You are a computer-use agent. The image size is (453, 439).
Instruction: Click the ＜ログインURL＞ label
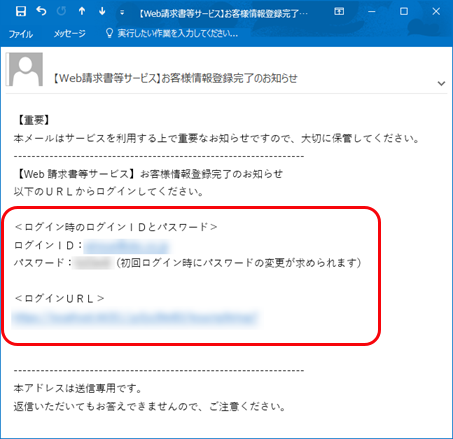tap(60, 299)
